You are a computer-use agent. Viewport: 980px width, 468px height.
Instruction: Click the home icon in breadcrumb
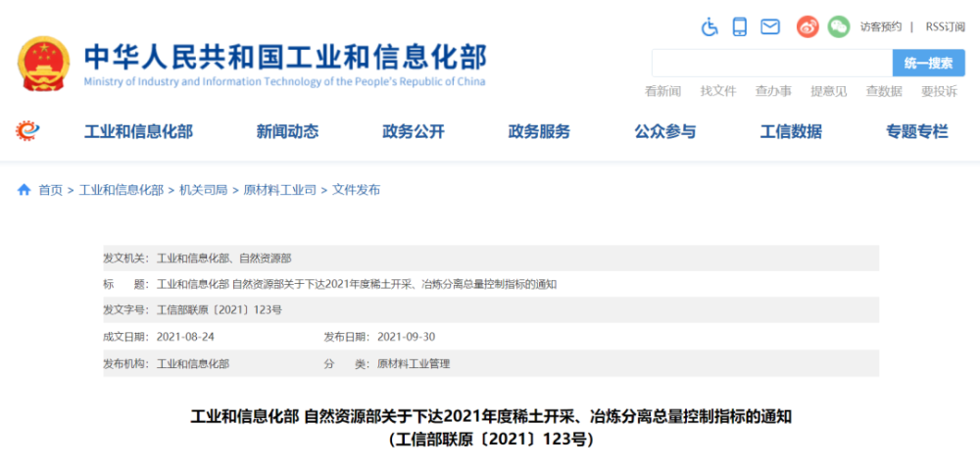(x=24, y=190)
